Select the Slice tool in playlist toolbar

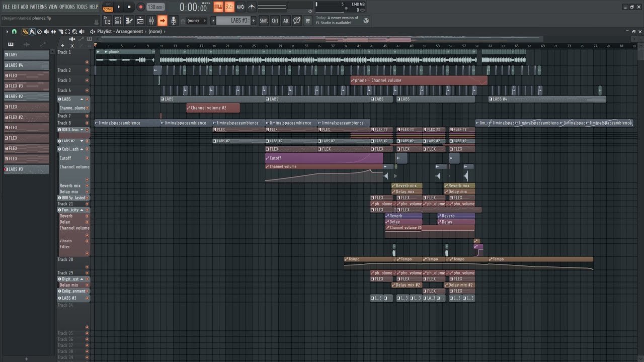tap(60, 32)
